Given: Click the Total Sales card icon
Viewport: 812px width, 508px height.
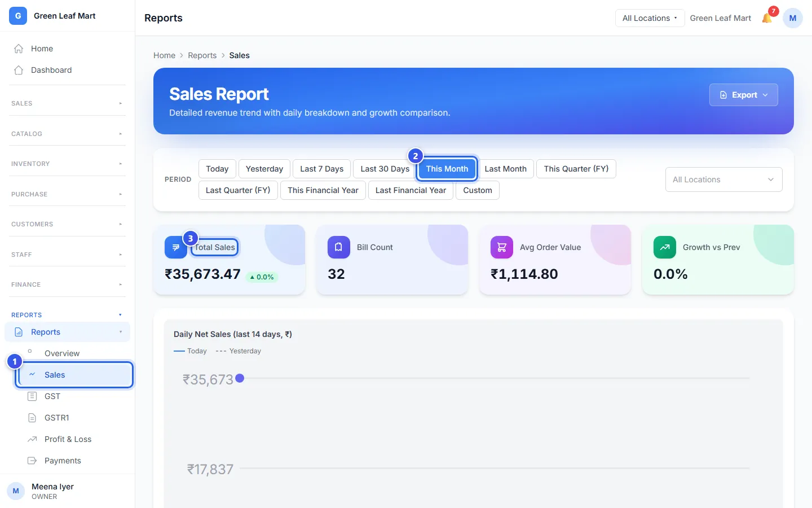Looking at the screenshot, I should [175, 247].
